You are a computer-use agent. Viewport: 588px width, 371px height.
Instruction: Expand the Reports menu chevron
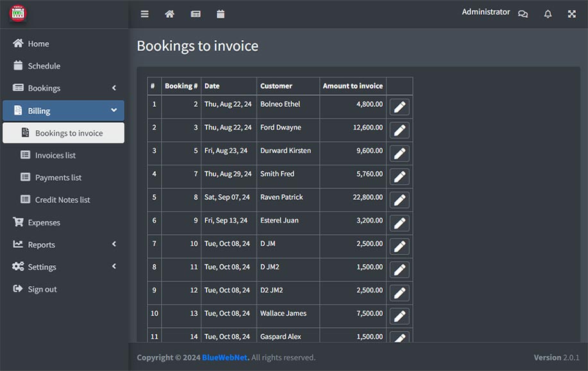pyautogui.click(x=114, y=244)
